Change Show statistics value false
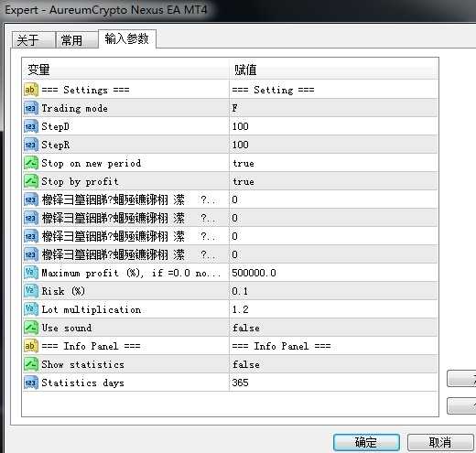This screenshot has height=453, width=476. tap(333, 364)
